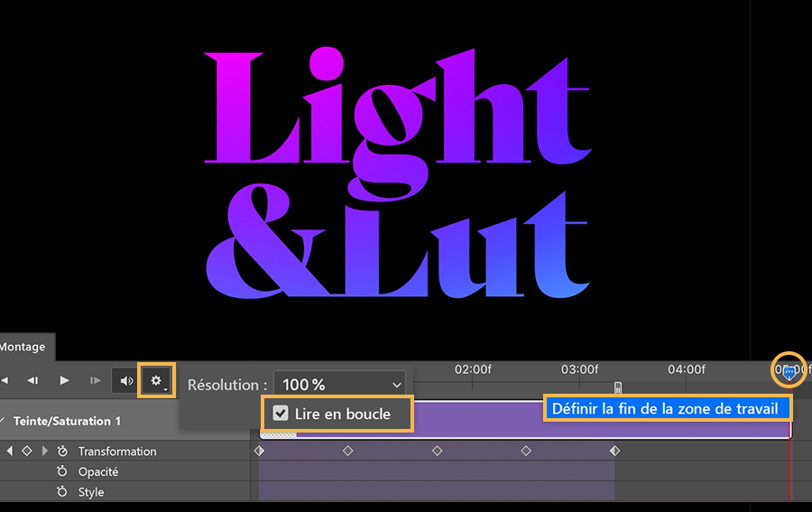Select the first Transformation keyframe in the track

click(x=259, y=451)
